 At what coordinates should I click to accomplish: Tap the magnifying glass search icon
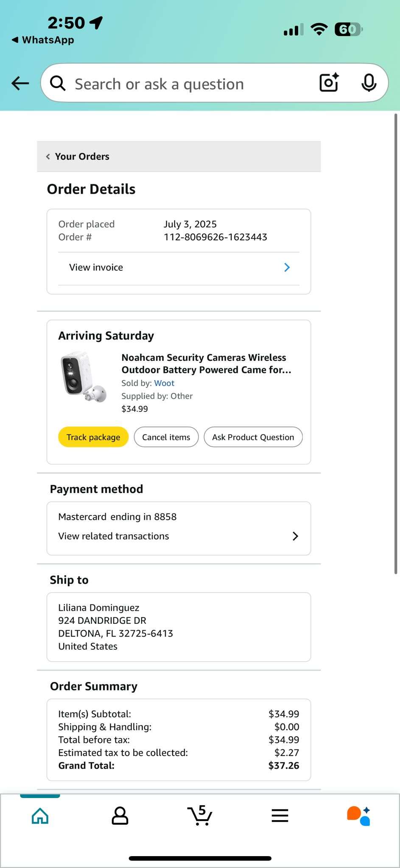(58, 83)
